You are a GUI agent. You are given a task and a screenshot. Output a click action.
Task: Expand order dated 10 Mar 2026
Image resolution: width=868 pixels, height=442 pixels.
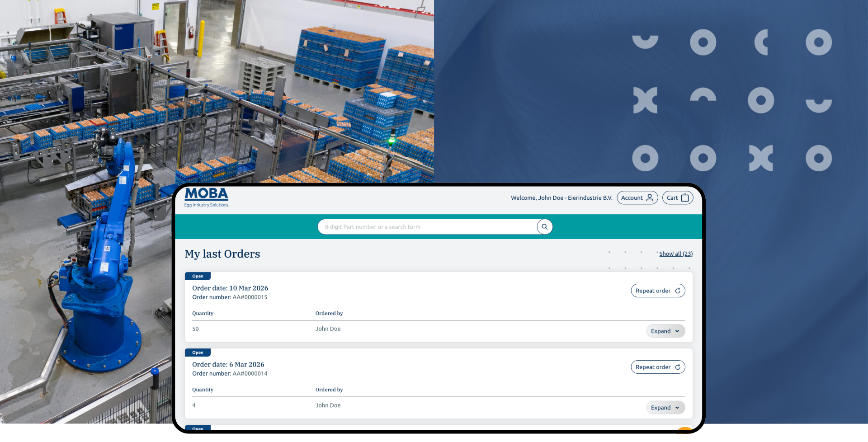coord(665,331)
